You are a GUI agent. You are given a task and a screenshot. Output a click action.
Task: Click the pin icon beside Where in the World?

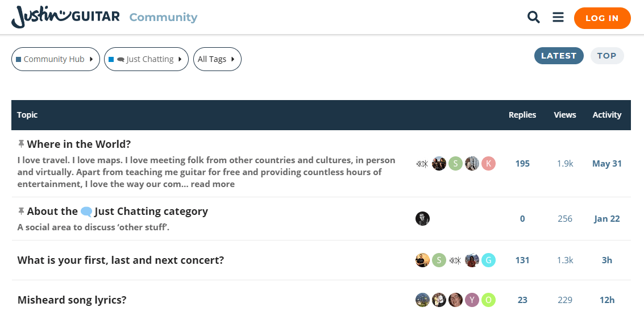point(21,144)
